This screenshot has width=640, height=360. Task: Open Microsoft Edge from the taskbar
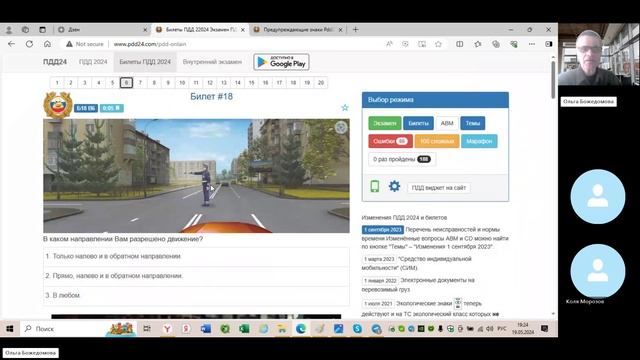click(301, 329)
